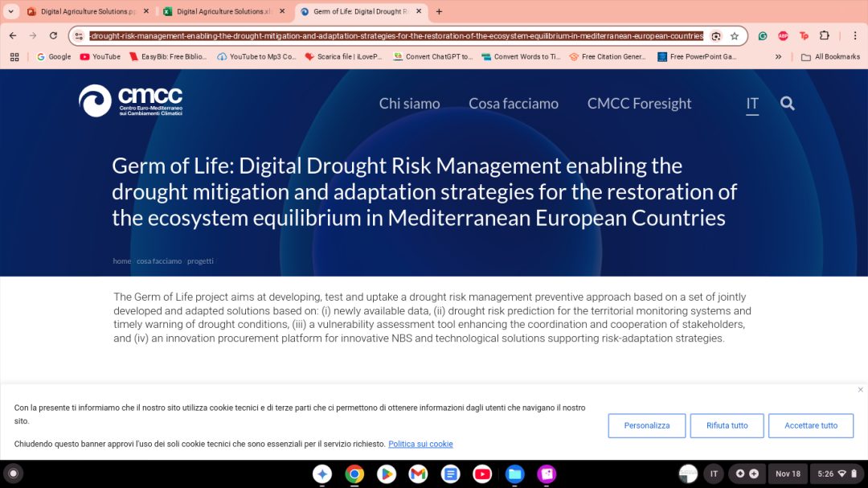Open Gmail from the shelf
The height and width of the screenshot is (488, 868).
(x=418, y=474)
